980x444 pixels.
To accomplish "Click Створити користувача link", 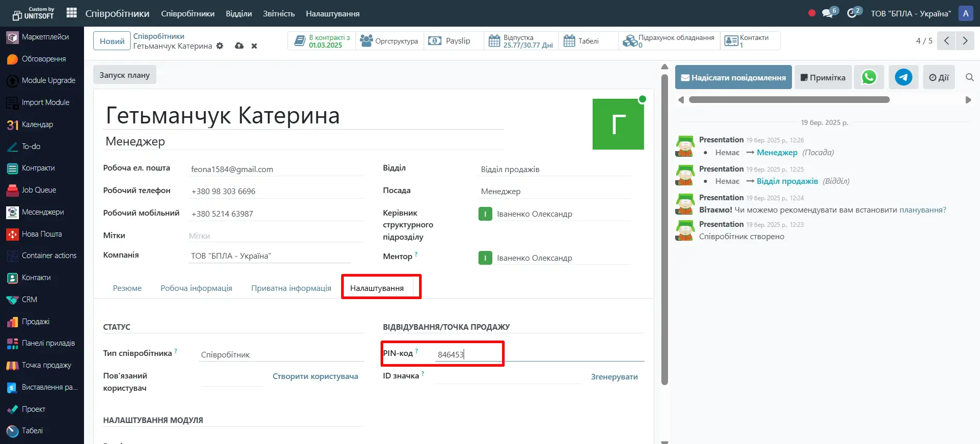I will (x=315, y=376).
